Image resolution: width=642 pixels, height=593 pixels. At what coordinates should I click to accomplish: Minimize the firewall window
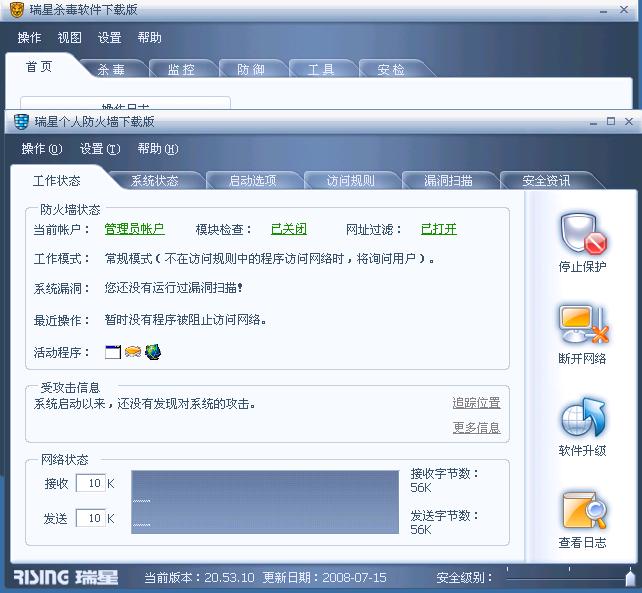[594, 122]
